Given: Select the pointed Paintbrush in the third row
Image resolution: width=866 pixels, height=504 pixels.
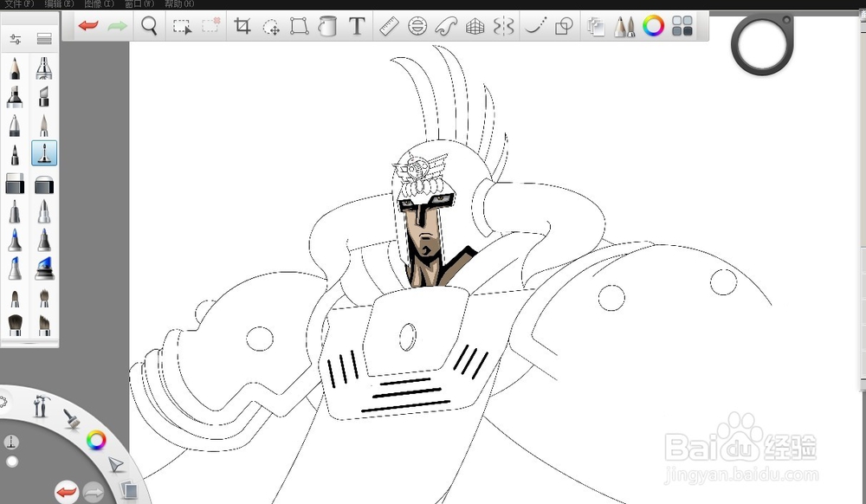Looking at the screenshot, I should click(44, 126).
